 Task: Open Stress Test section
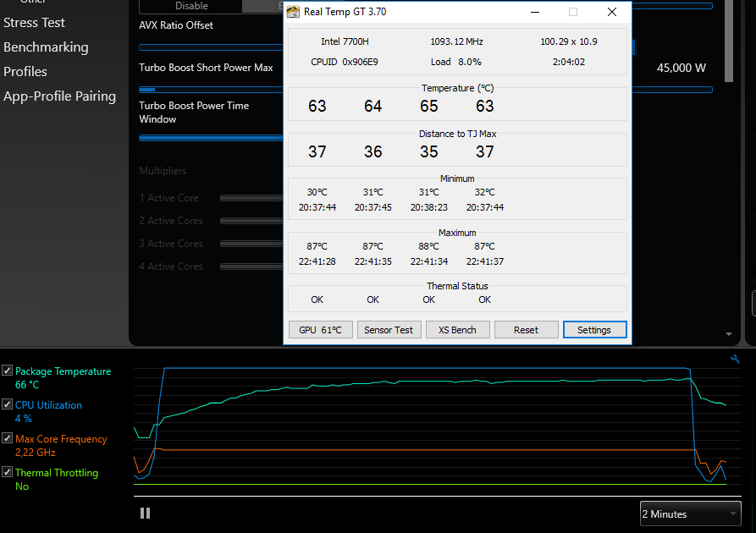pos(34,23)
